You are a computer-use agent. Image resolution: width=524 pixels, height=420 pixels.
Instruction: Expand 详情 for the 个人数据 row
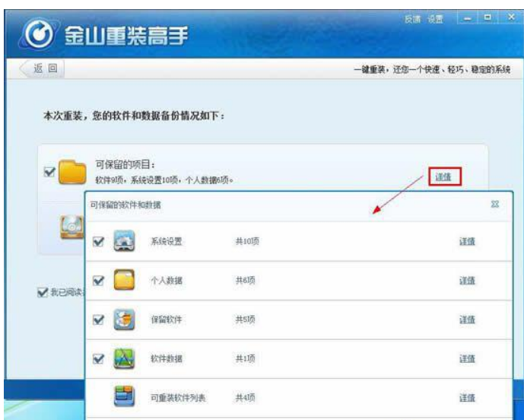click(467, 281)
